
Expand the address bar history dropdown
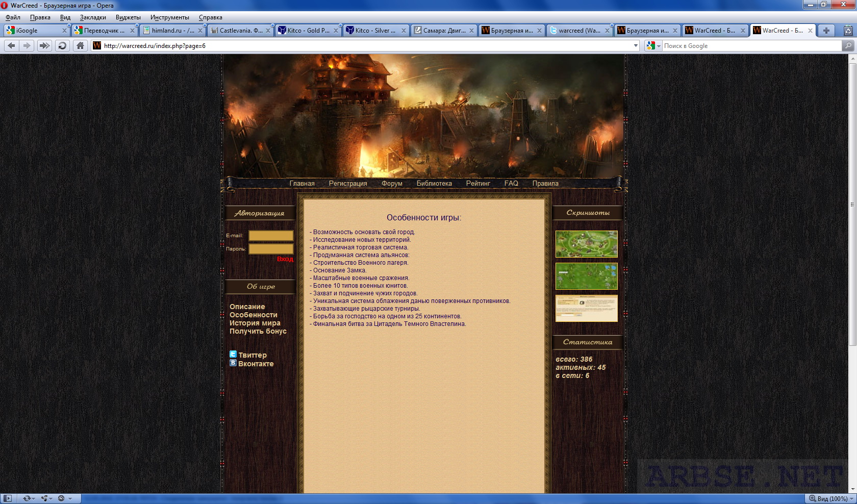pos(636,46)
